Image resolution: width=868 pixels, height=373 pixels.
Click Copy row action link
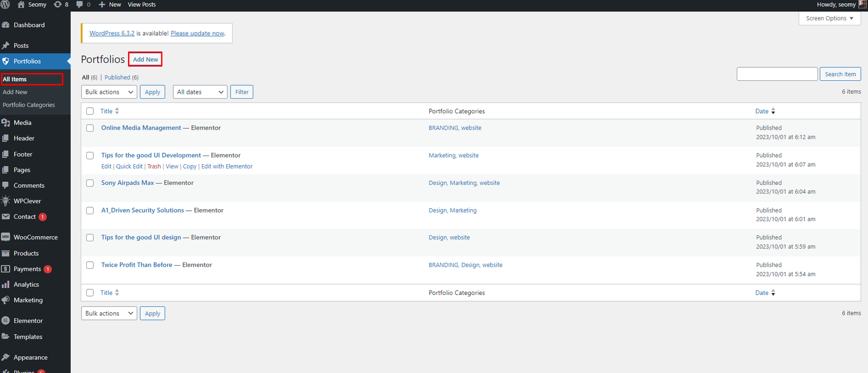(189, 166)
